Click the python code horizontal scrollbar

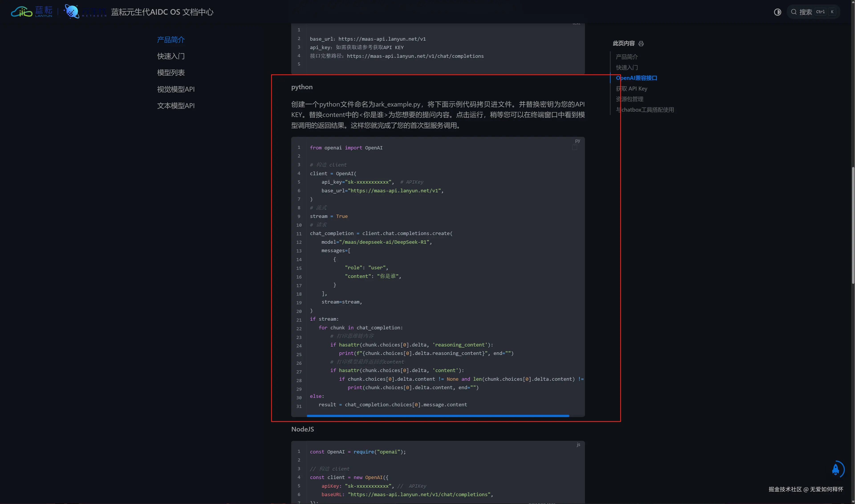click(x=438, y=416)
